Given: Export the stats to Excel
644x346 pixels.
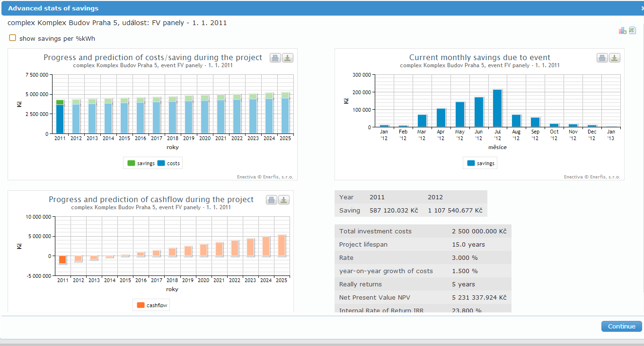Looking at the screenshot, I should coord(632,31).
